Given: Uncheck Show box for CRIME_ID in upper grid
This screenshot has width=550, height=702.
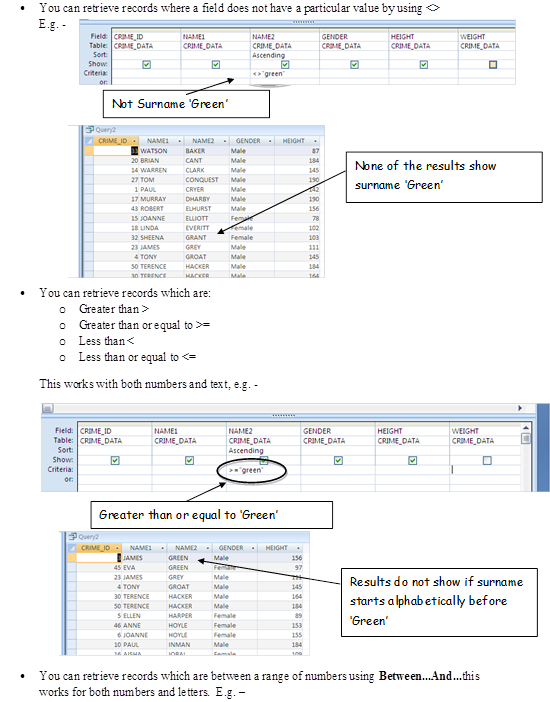Looking at the screenshot, I should [x=146, y=64].
